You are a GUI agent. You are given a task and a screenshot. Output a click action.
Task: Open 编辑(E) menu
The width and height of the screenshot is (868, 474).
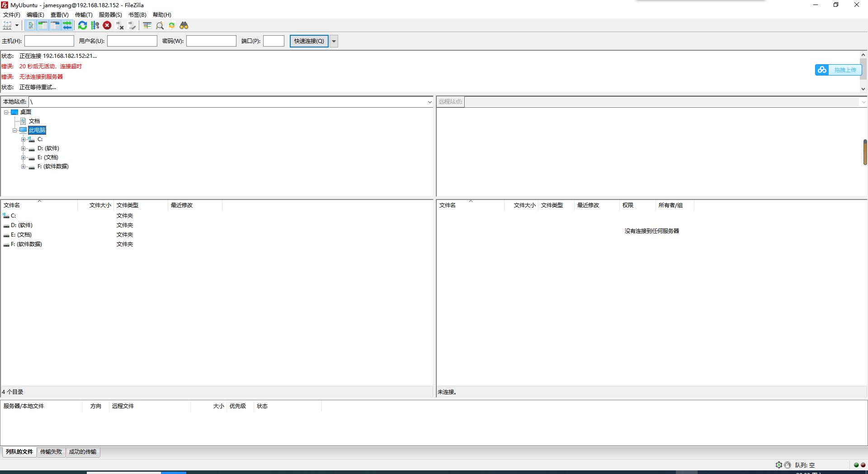[35, 14]
